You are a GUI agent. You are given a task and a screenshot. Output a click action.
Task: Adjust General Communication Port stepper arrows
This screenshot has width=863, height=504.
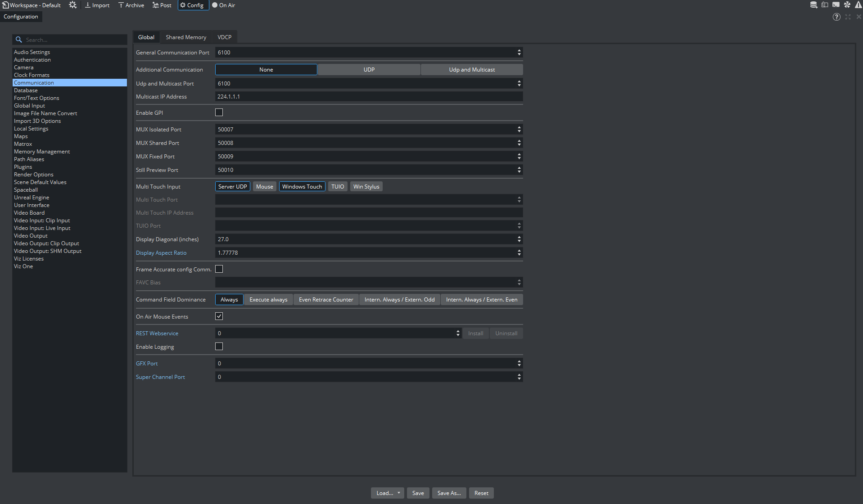coord(519,53)
